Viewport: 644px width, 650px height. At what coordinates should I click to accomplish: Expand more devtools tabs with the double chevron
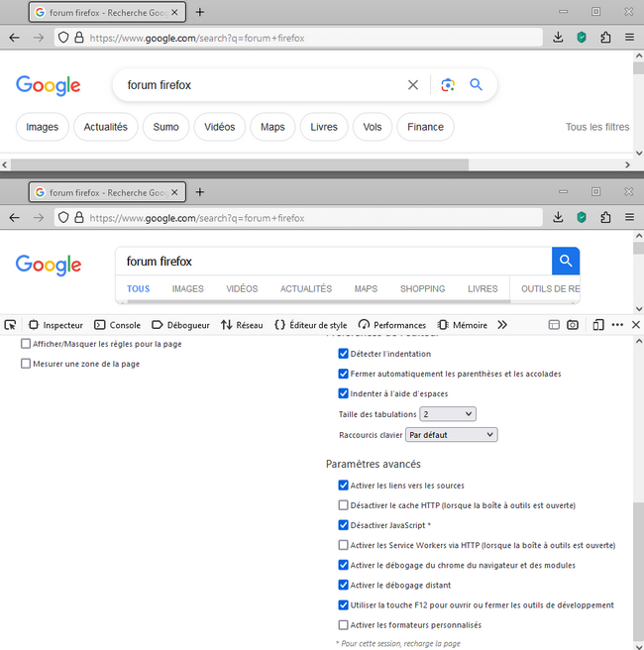(502, 325)
